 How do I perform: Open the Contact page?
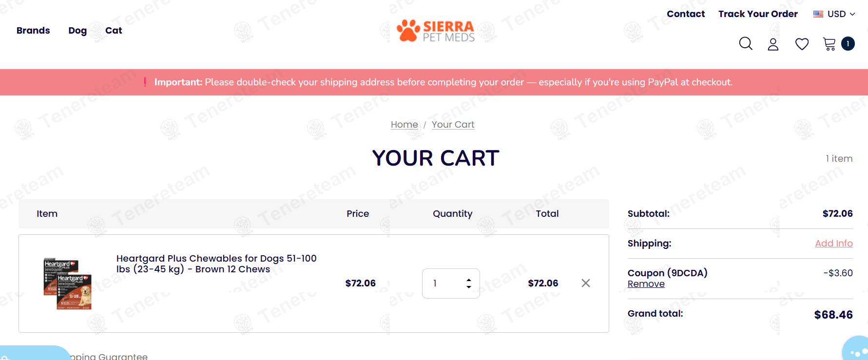(686, 14)
